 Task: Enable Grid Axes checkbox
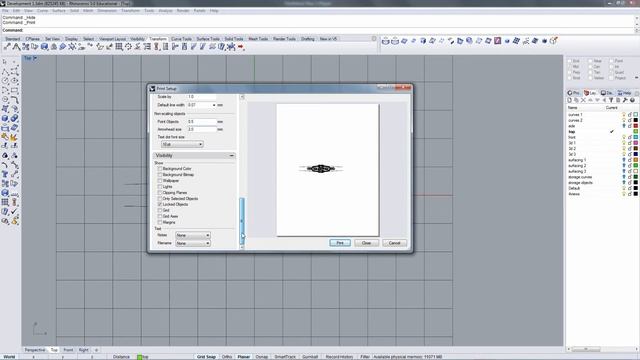[x=160, y=216]
